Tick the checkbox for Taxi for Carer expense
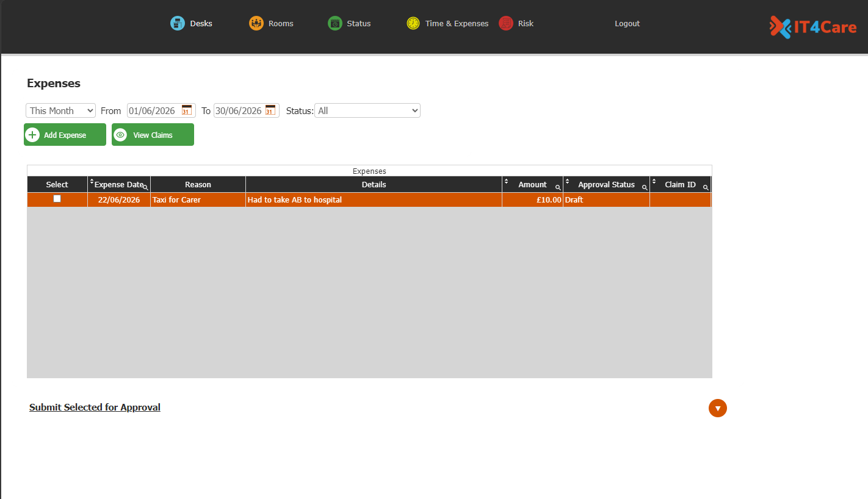 click(57, 199)
